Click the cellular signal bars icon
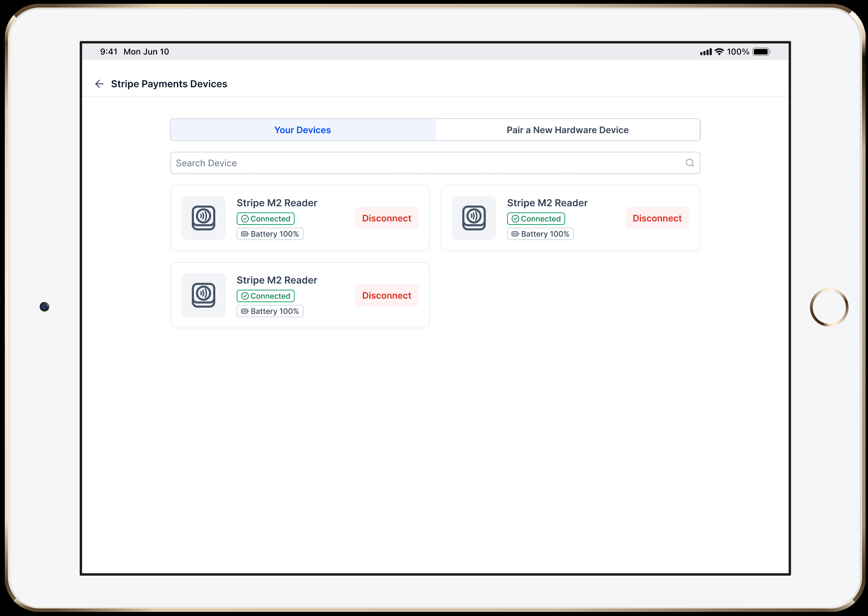 point(706,52)
